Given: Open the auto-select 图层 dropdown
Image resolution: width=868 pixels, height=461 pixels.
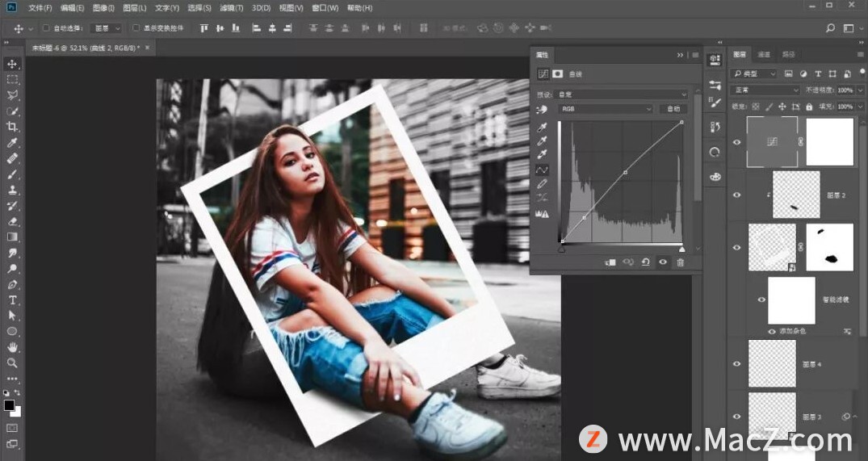Looking at the screenshot, I should (x=106, y=28).
